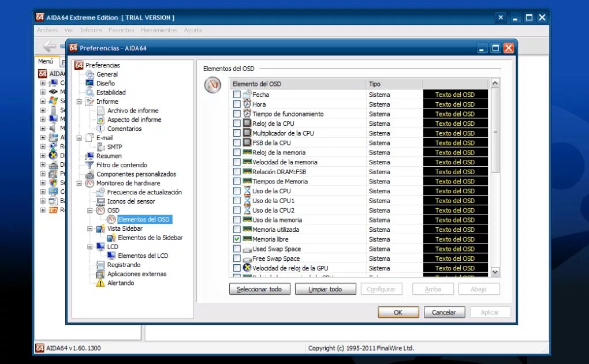The height and width of the screenshot is (364, 589).
Task: Click the Alertando warning triangle icon
Action: (100, 283)
